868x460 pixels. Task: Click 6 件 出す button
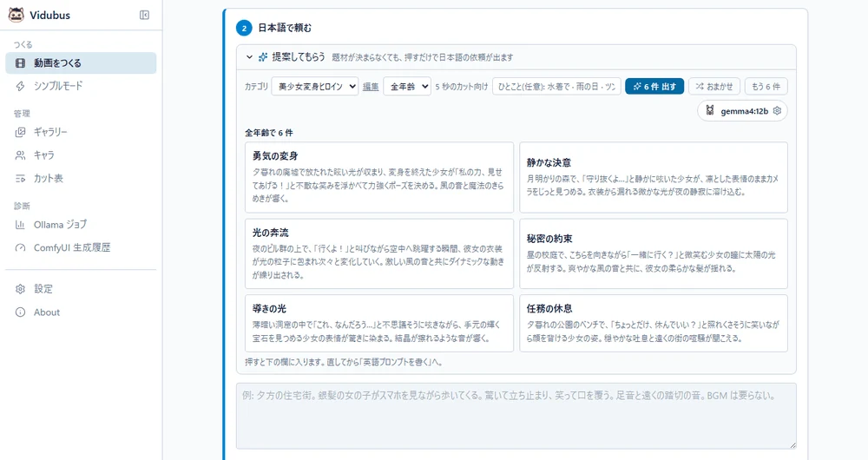(x=654, y=86)
